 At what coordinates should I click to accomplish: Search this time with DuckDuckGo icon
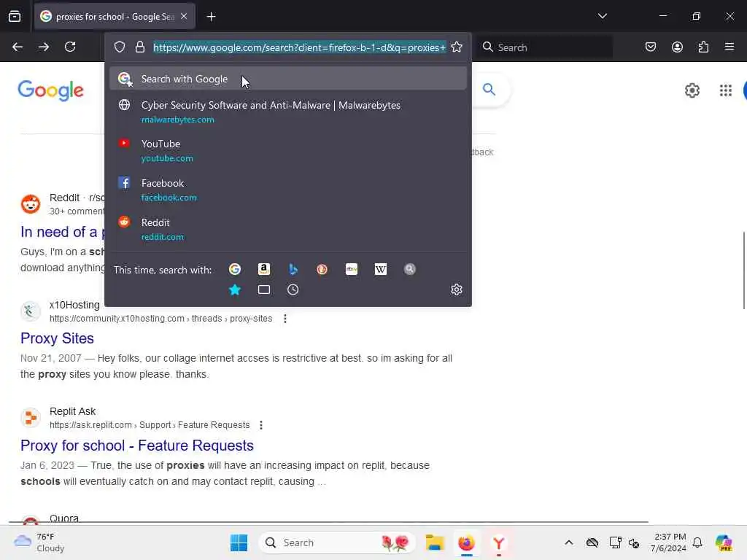(322, 269)
